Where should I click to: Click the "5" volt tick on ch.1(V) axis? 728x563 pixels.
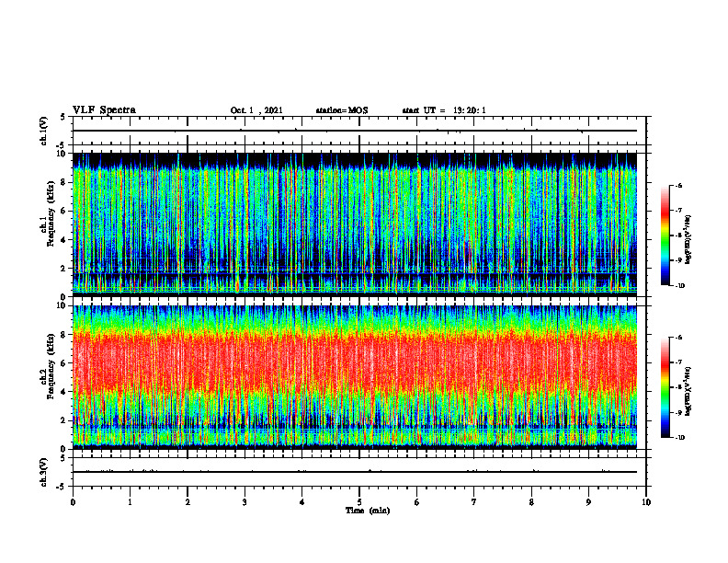point(63,117)
